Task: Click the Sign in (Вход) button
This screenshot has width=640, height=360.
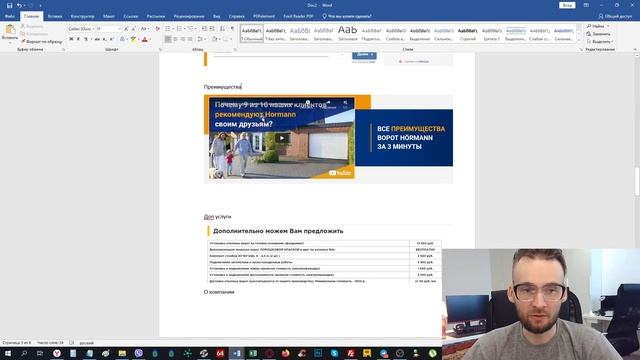Action: coord(567,5)
